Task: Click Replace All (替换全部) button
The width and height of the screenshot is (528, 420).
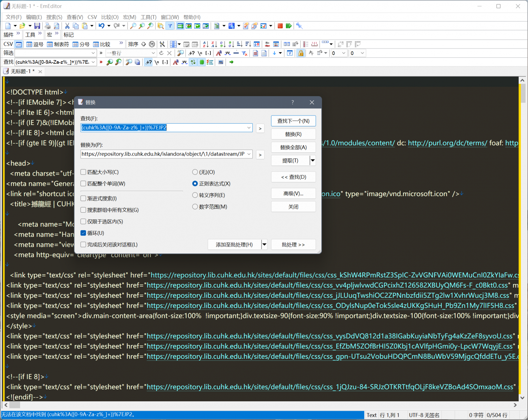Action: [x=293, y=147]
